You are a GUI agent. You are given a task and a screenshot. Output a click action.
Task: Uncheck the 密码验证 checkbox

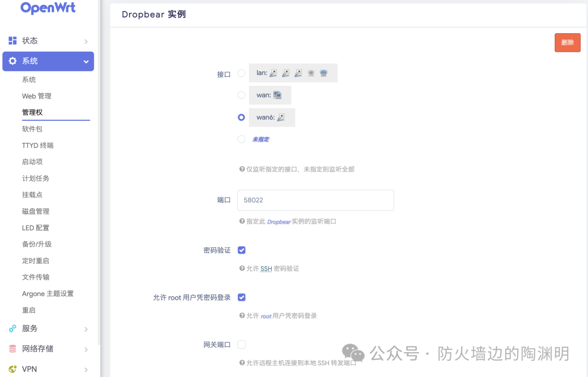[242, 250]
